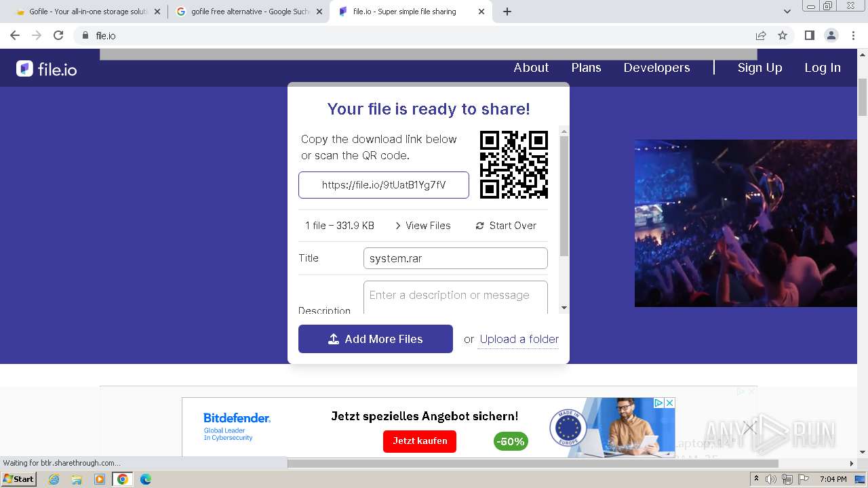Switch to the Google search tab
The height and width of the screenshot is (488, 868).
pyautogui.click(x=249, y=12)
